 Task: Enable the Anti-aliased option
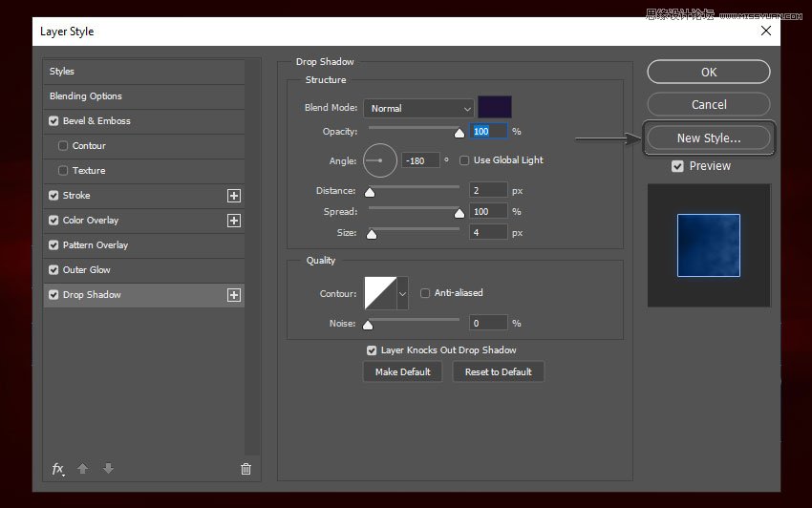coord(425,293)
